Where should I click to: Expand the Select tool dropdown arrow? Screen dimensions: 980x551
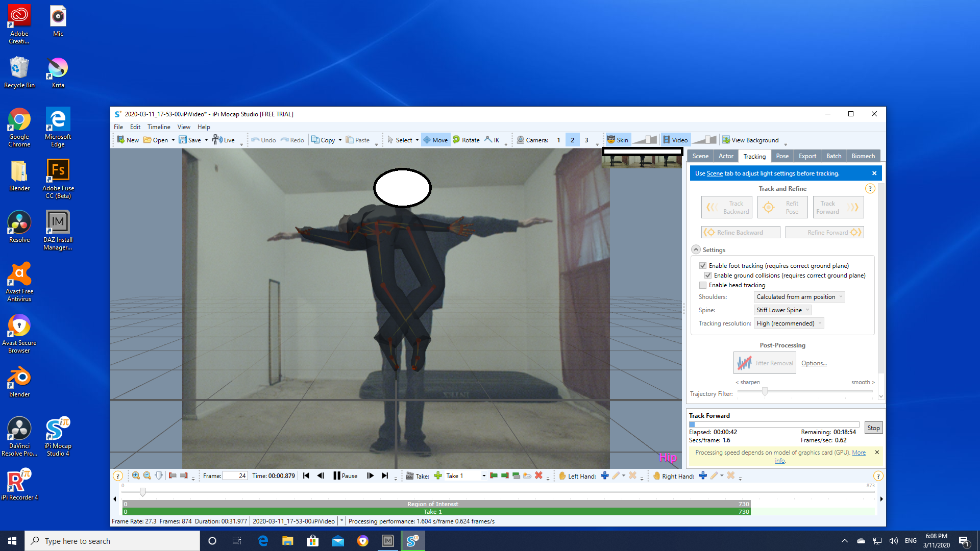coord(417,140)
